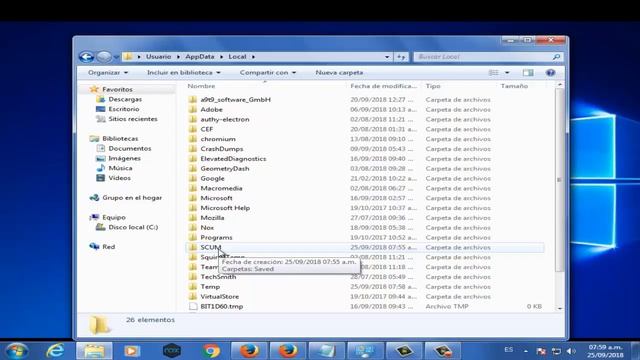Sort by the Nombre column header

(x=201, y=86)
